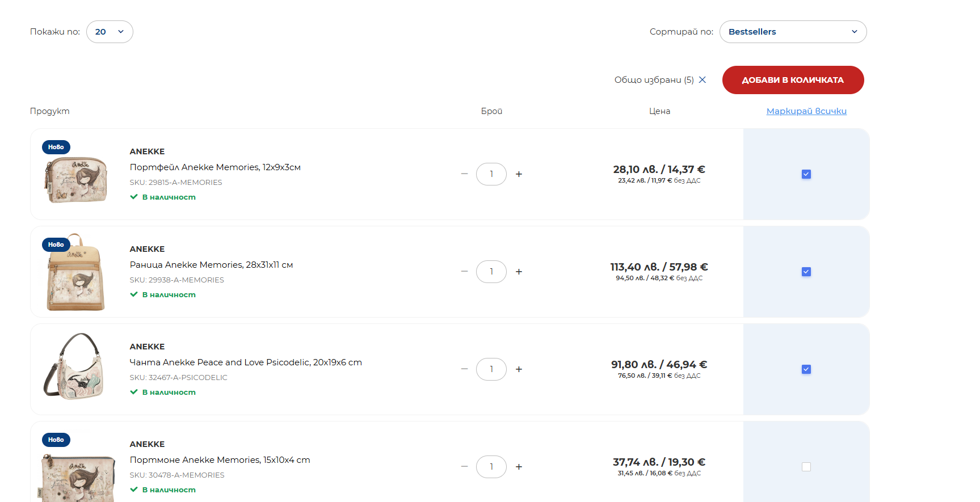The height and width of the screenshot is (502, 980).
Task: Uncheck the Портфейл Anekke Memories checkbox
Action: point(806,174)
